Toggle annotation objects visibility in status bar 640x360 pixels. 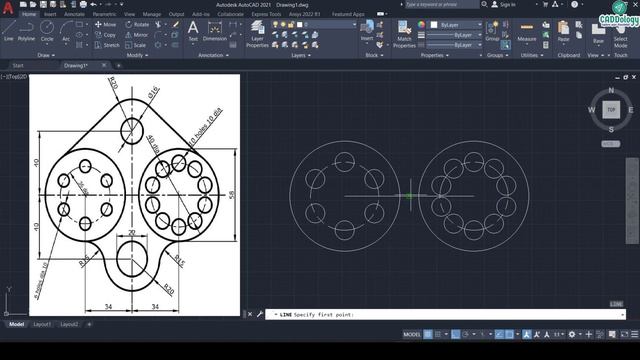(x=527, y=334)
